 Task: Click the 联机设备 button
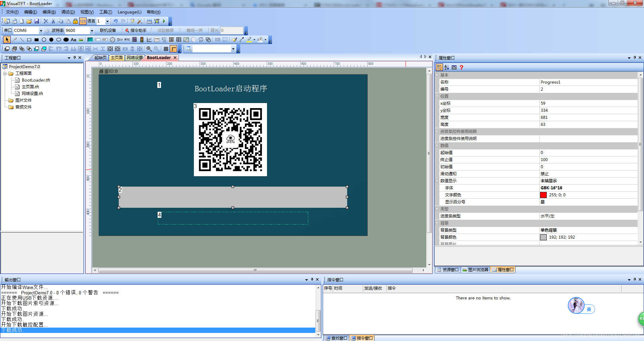[108, 31]
